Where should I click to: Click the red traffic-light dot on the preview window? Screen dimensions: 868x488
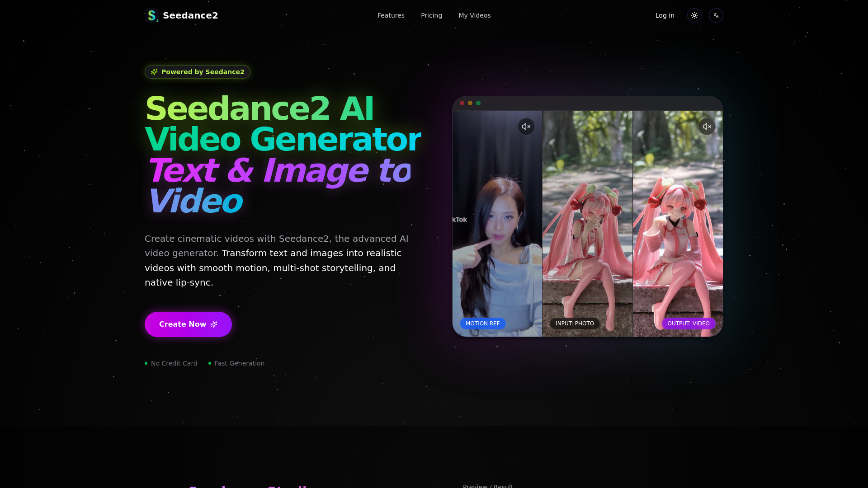[462, 103]
